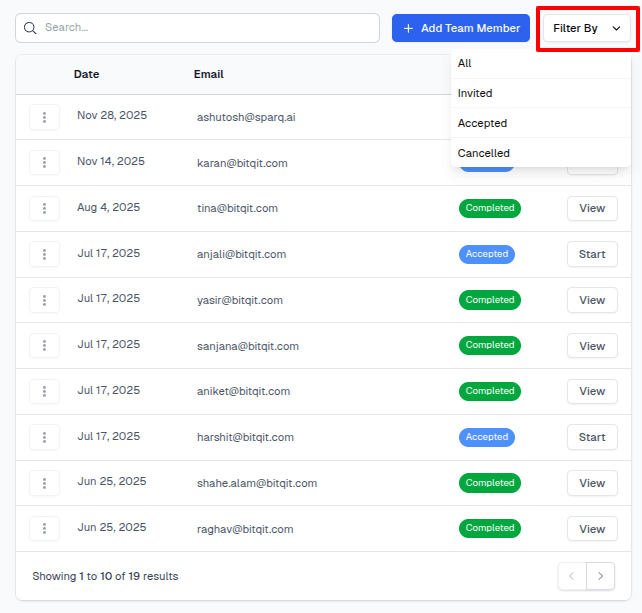Click the search magnifier icon
642x613 pixels.
(30, 28)
